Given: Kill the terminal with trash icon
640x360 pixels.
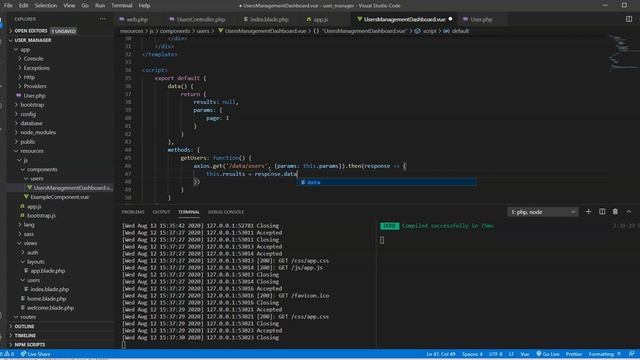Looking at the screenshot, I should tap(615, 211).
